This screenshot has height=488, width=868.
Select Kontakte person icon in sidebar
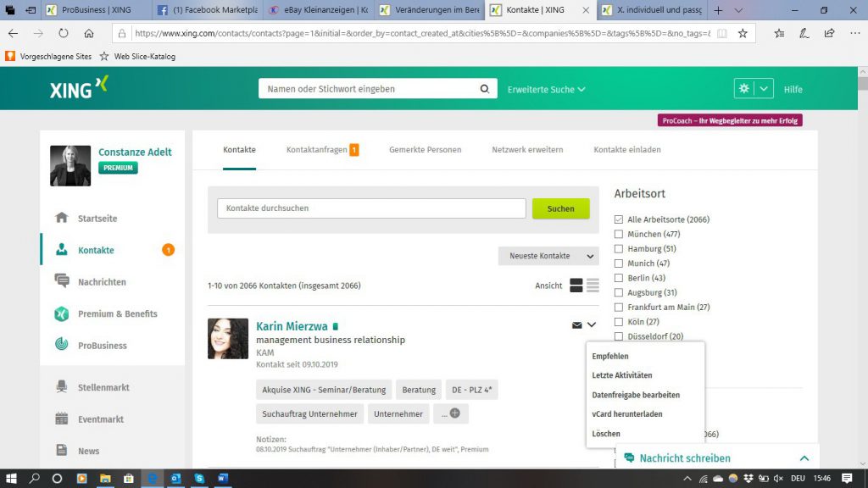click(61, 250)
